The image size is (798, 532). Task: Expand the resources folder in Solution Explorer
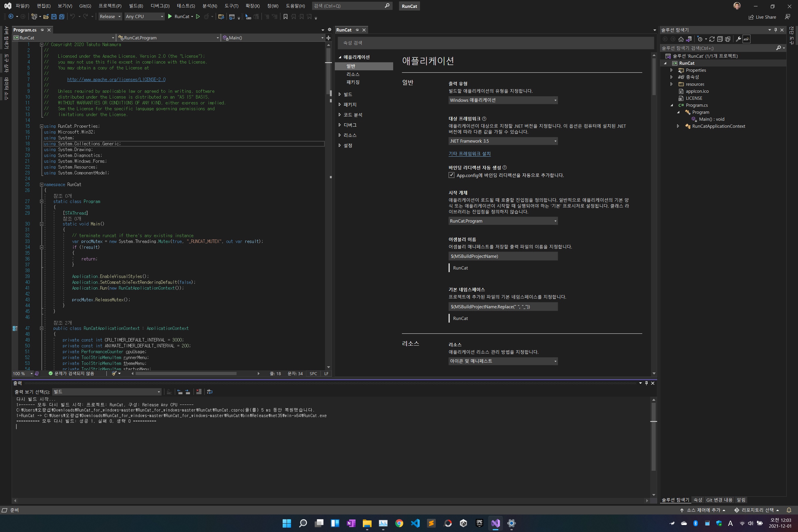671,84
